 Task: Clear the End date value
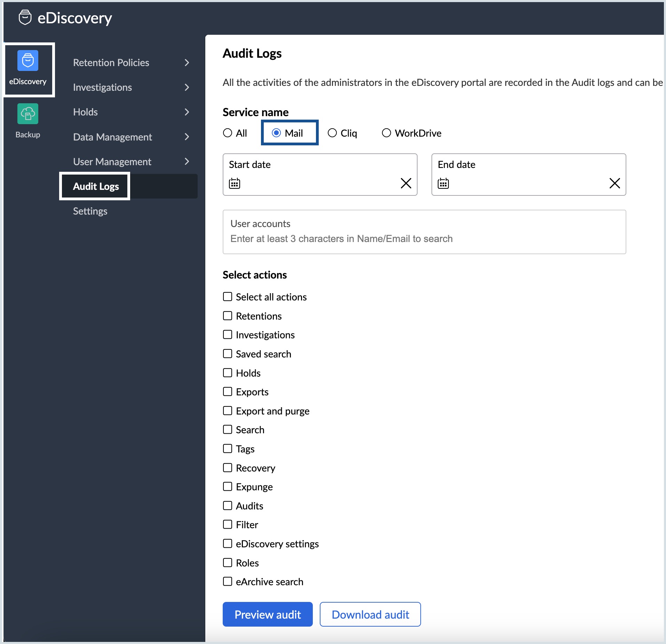[x=615, y=183]
